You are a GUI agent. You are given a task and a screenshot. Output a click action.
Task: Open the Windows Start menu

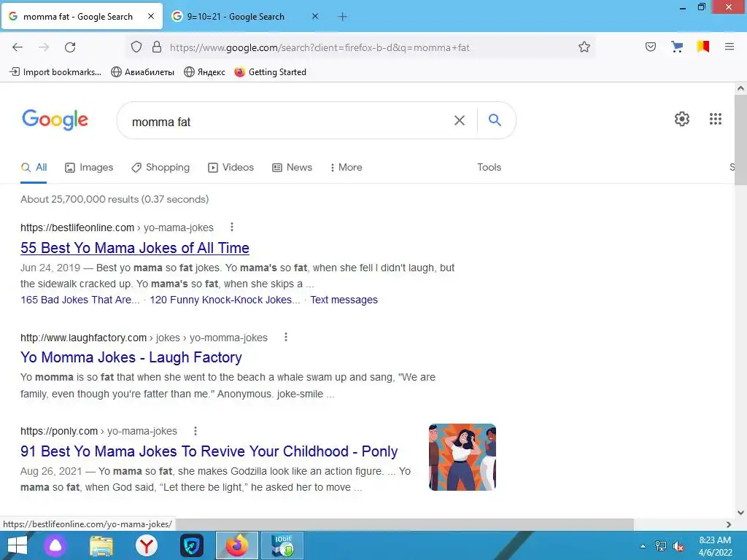click(18, 545)
